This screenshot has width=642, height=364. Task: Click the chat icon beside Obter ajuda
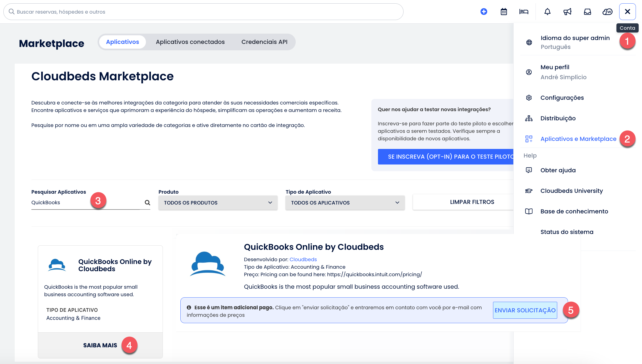[x=529, y=170]
